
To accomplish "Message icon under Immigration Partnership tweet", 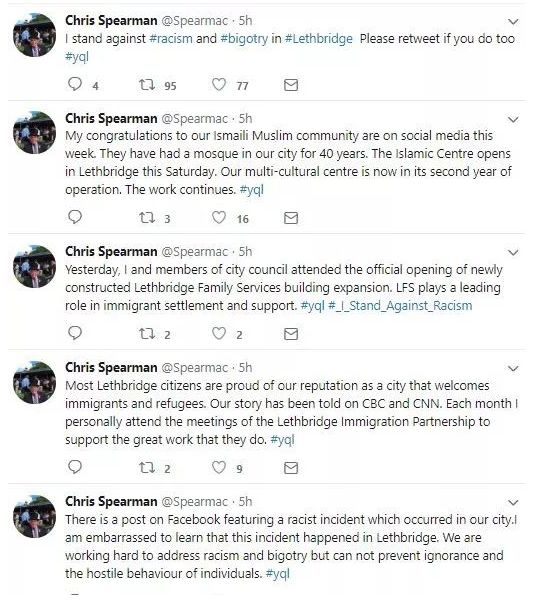I will click(291, 468).
